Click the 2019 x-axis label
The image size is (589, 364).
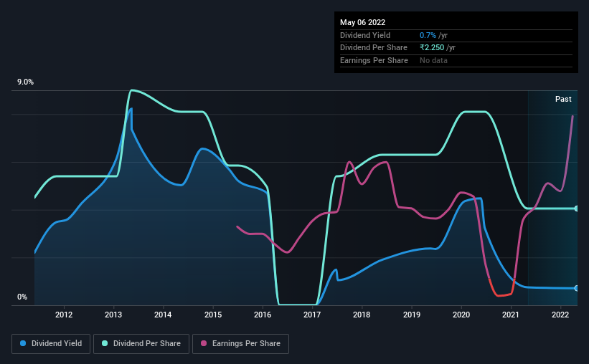tap(412, 315)
